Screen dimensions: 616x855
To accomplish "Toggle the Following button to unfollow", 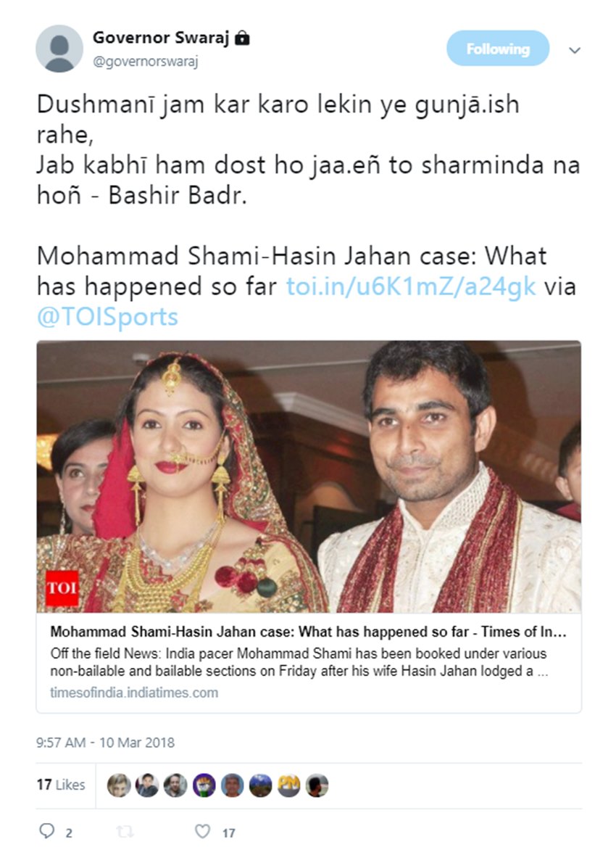I will click(x=498, y=49).
